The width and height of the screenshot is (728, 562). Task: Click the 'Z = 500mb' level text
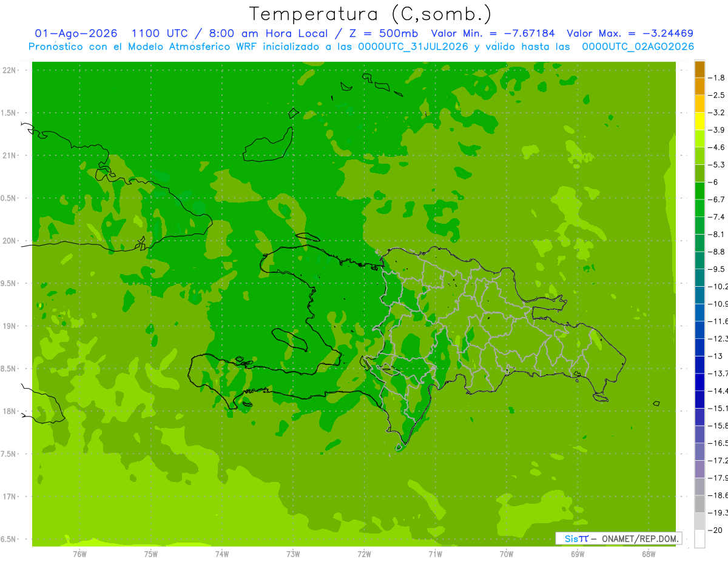[383, 33]
